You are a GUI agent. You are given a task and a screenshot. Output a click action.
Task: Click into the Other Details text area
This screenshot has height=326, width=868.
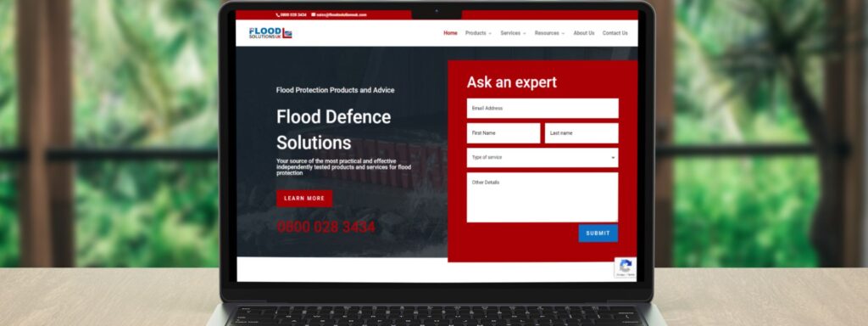coord(542,197)
